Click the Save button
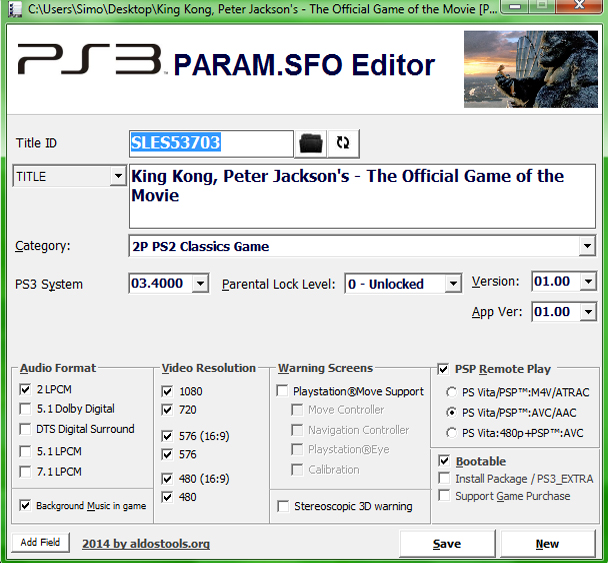This screenshot has height=563, width=608. (x=447, y=544)
